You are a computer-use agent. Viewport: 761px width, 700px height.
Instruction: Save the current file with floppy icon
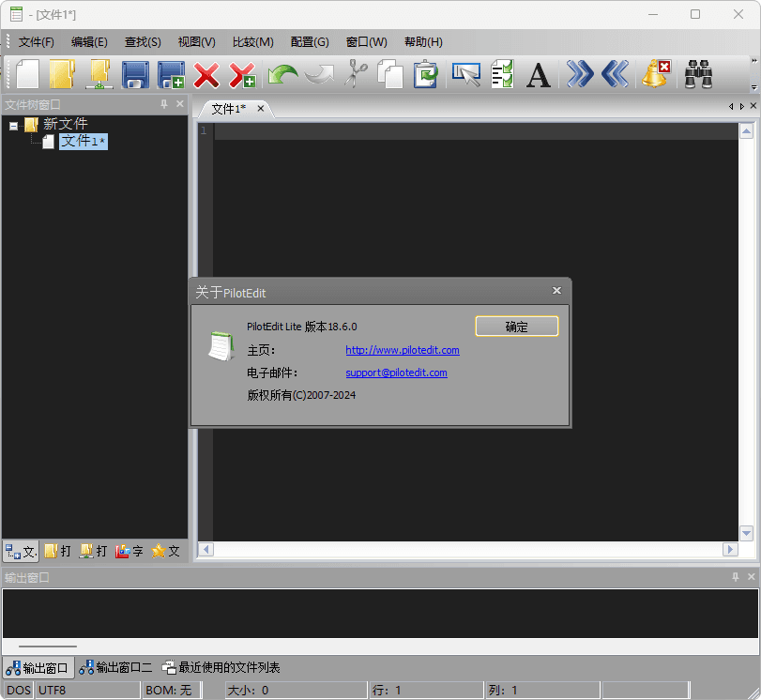point(135,74)
